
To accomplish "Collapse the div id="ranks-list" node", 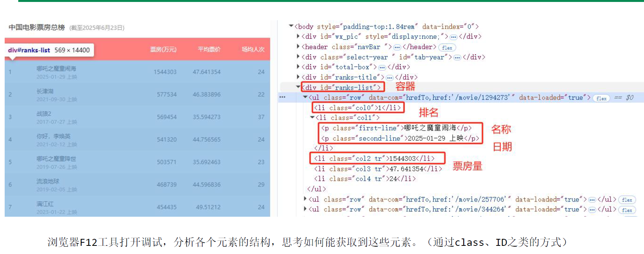I will click(298, 87).
